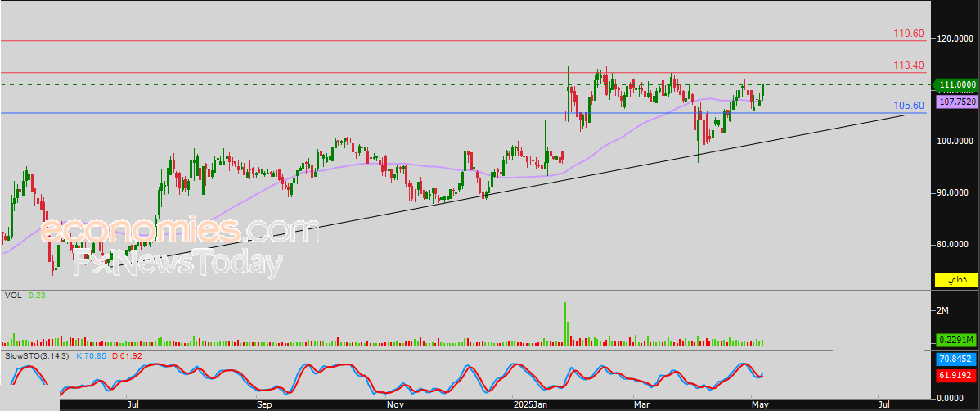Click the K:70.85 stochastic value
Screen dimensions: 980x411
90,355
